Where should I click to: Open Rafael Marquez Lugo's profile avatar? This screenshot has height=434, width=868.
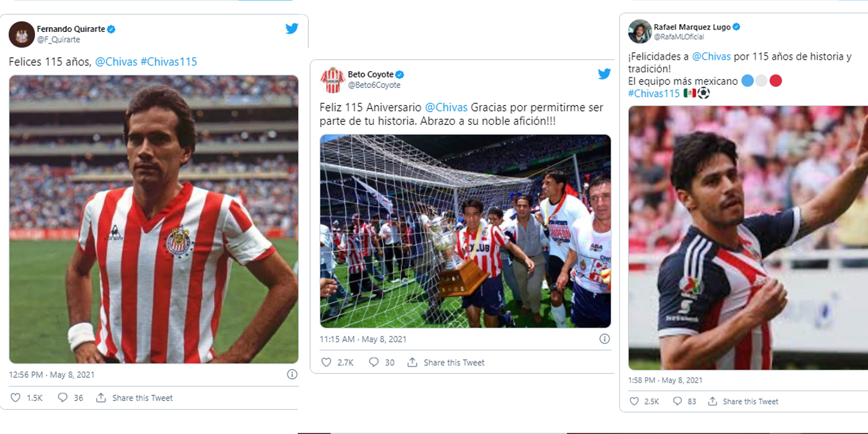pos(640,31)
